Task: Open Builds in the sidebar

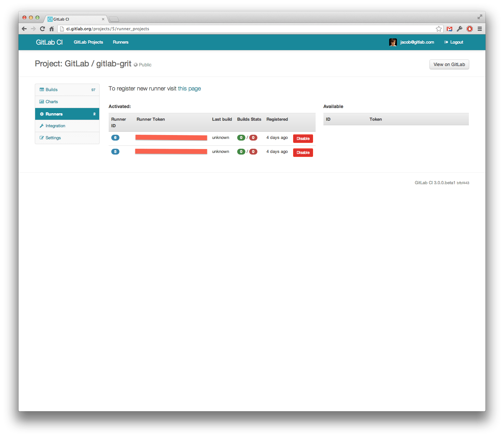Action: tap(51, 90)
